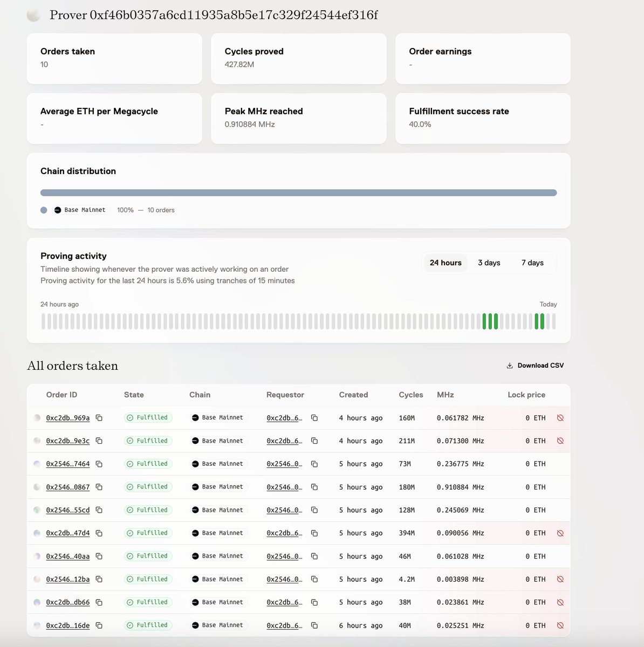Click Base Mainnet chain in 0x2546…55cd row
Screen dimensions: 644x647
pos(218,510)
